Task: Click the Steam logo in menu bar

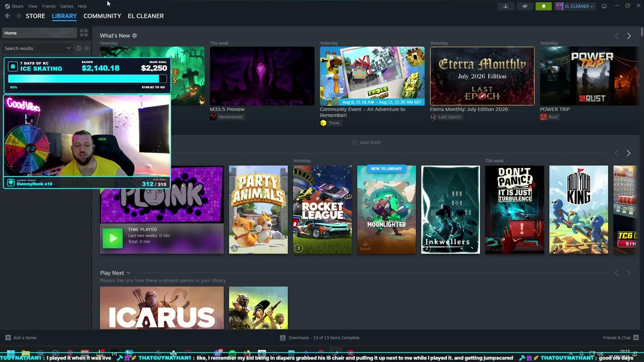Action: tap(7, 6)
